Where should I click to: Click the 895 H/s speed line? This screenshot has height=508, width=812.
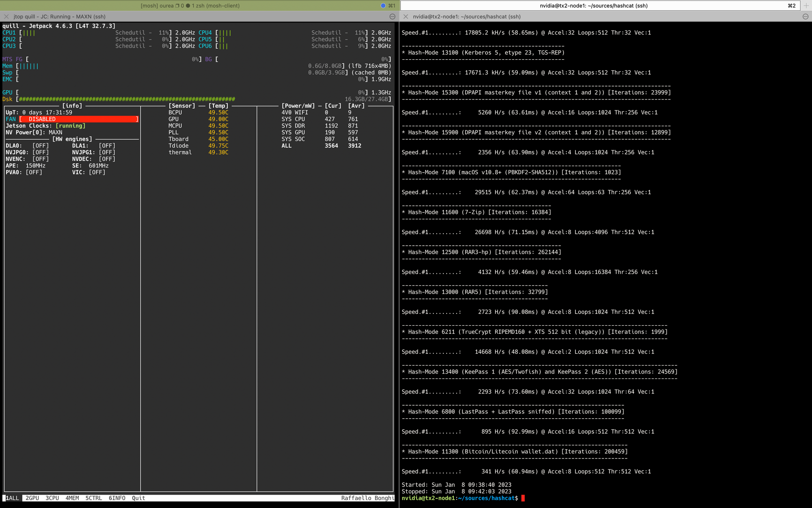tap(528, 432)
